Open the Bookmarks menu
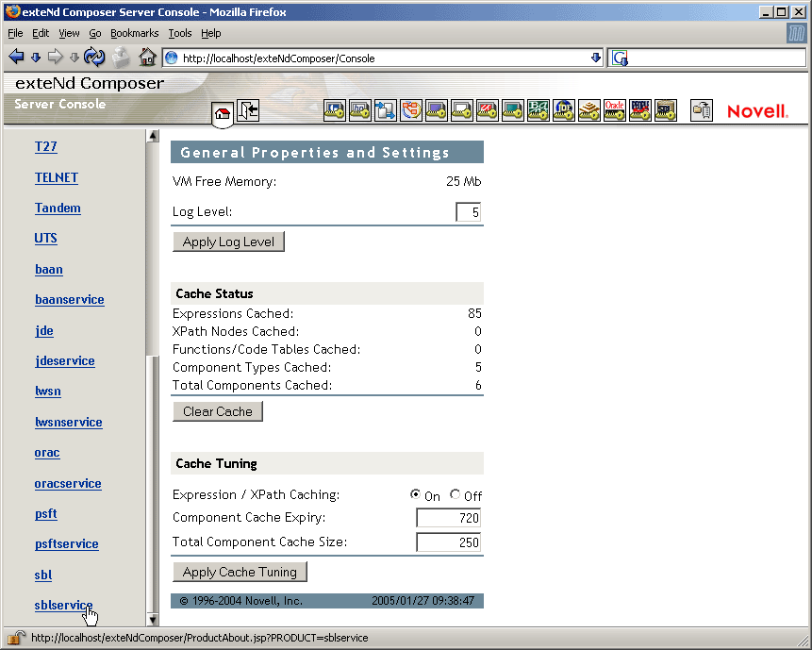 135,33
